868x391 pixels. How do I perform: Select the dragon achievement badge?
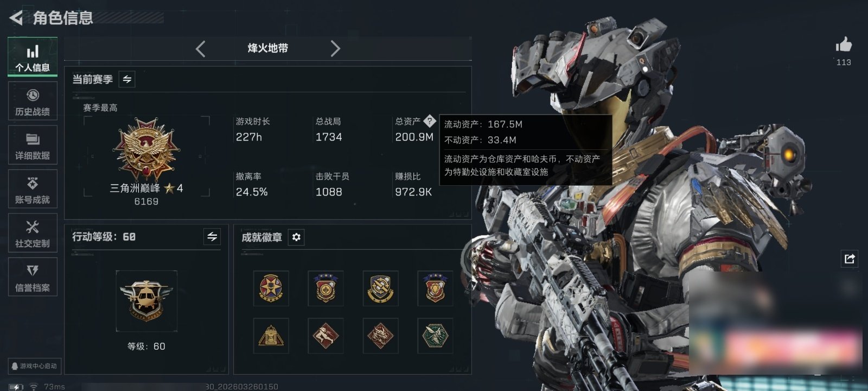click(380, 336)
